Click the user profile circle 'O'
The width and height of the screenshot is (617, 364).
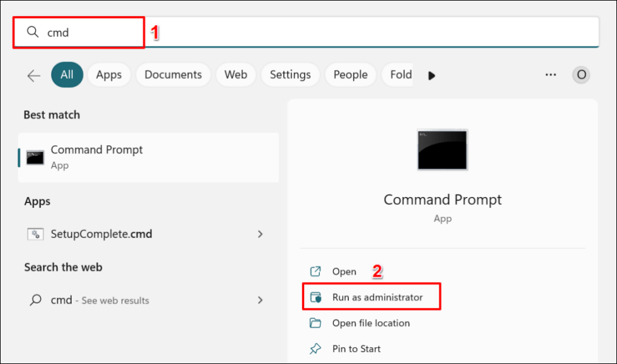(581, 75)
